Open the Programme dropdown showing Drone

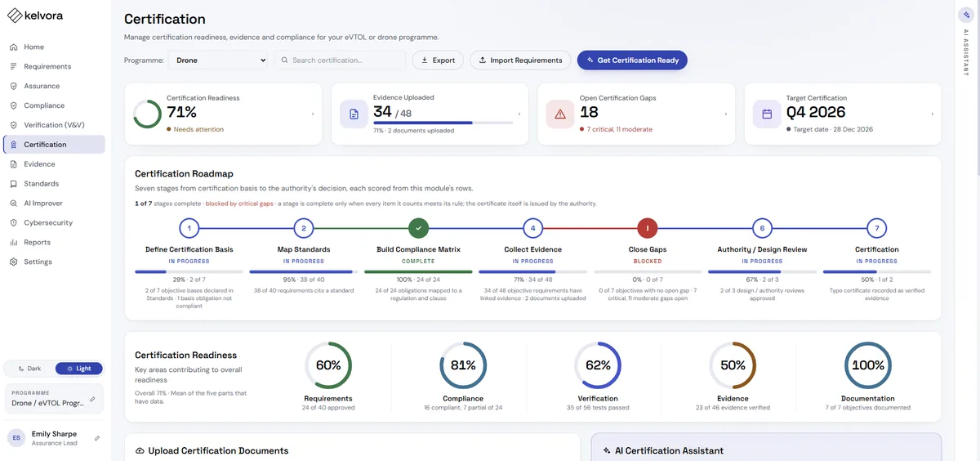pyautogui.click(x=218, y=60)
